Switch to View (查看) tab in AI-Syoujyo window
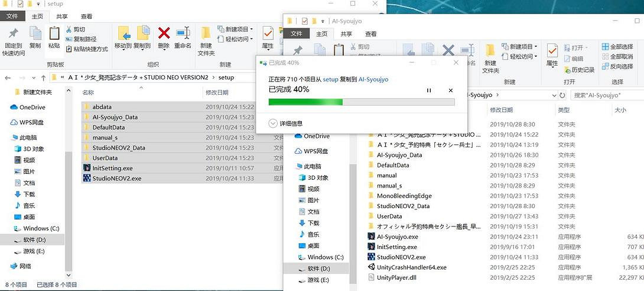Image resolution: width=644 pixels, height=291 pixels. (x=371, y=34)
